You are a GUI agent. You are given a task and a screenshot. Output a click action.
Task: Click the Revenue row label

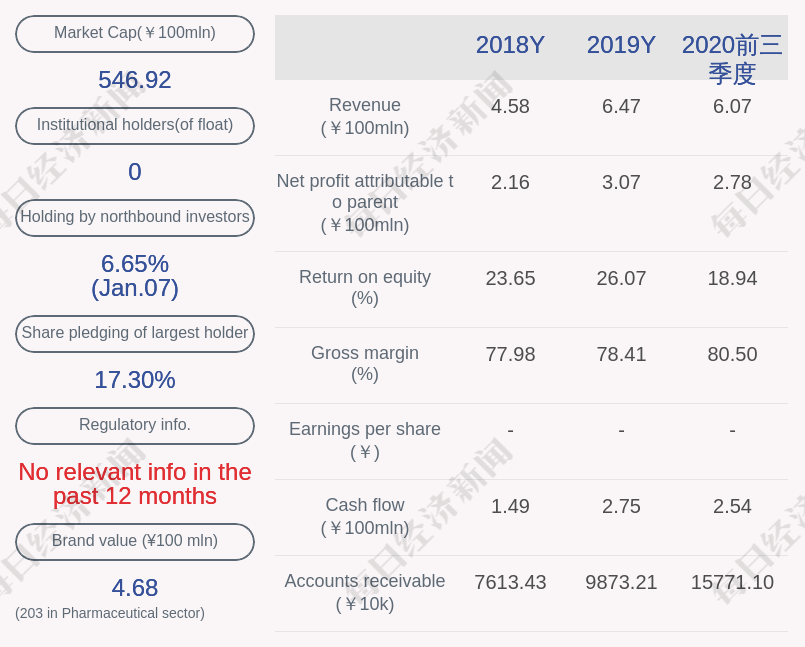(364, 116)
